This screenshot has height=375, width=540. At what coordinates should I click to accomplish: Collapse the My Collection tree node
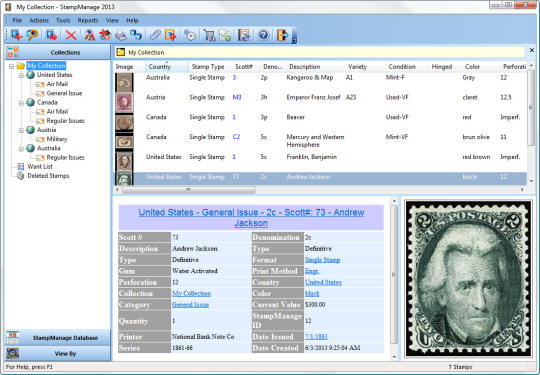coord(11,66)
